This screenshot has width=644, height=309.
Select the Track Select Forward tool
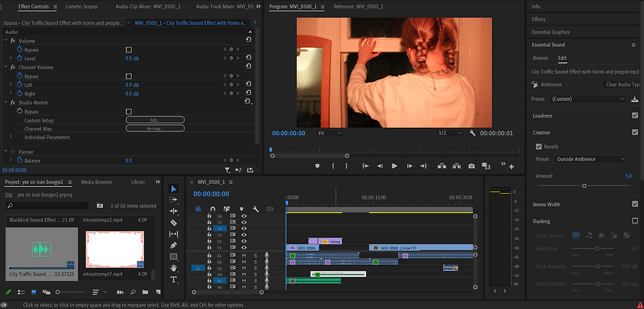pos(174,200)
